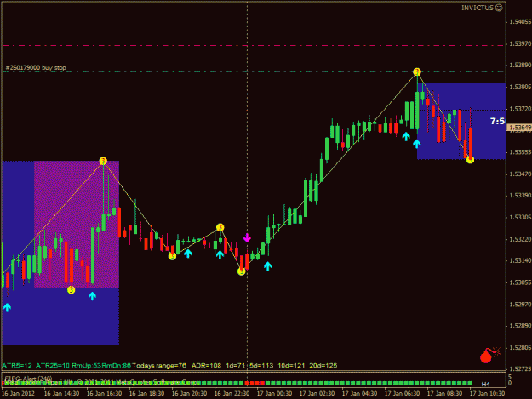Click the INVICTUS expert advisor name
This screenshot has height=399, width=532.
[478, 8]
